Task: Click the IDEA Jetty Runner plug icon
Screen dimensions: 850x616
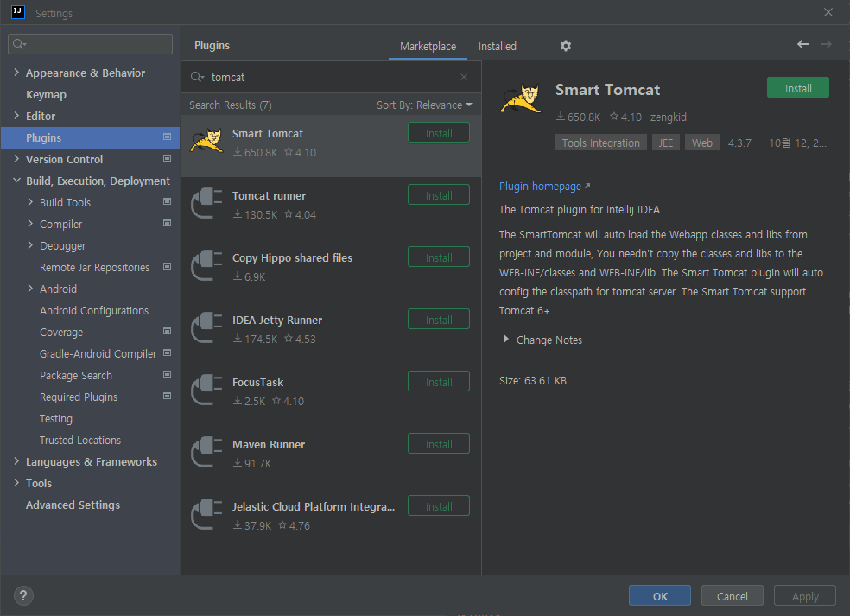Action: click(206, 327)
